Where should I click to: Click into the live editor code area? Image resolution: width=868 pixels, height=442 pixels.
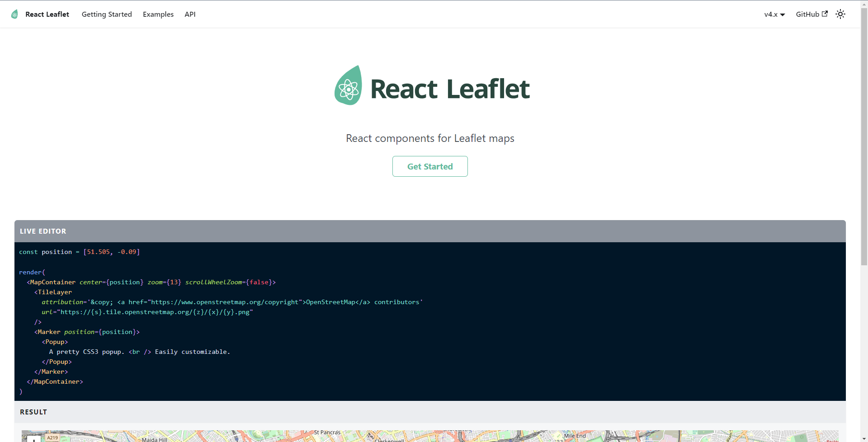point(430,321)
